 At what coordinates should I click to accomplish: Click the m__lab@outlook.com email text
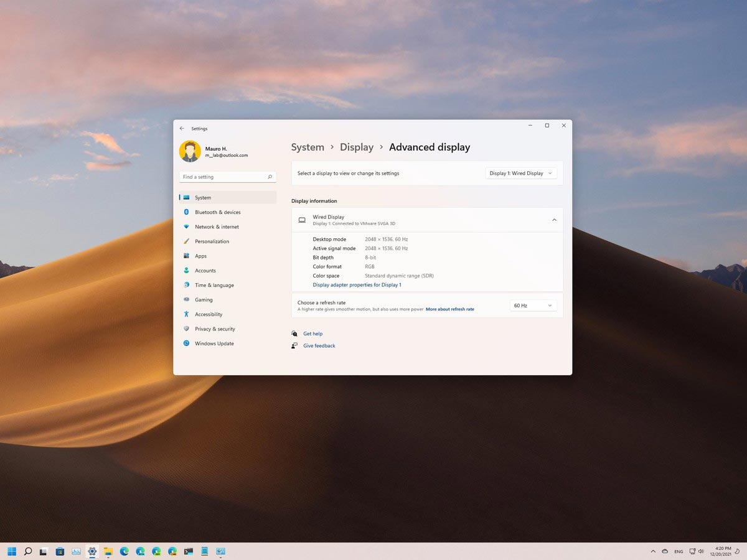point(227,156)
